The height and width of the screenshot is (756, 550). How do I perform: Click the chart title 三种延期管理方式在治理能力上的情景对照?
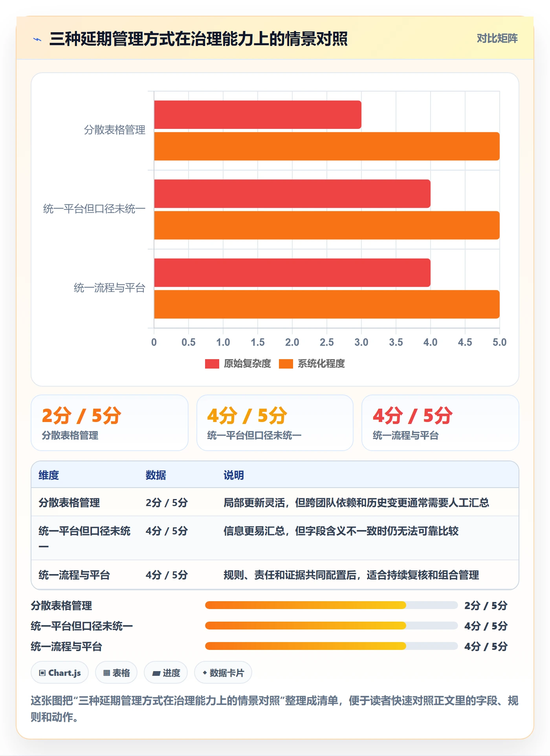coord(198,39)
